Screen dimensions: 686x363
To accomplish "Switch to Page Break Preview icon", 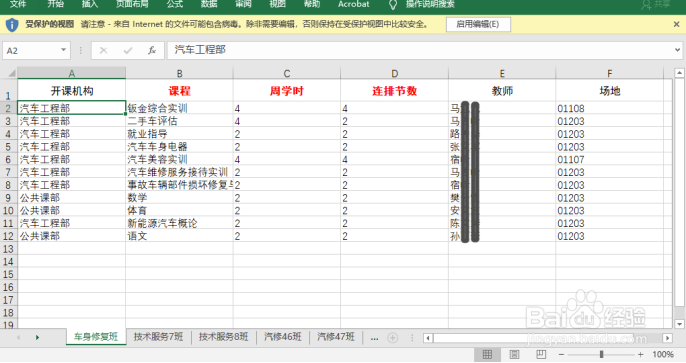I will point(541,354).
